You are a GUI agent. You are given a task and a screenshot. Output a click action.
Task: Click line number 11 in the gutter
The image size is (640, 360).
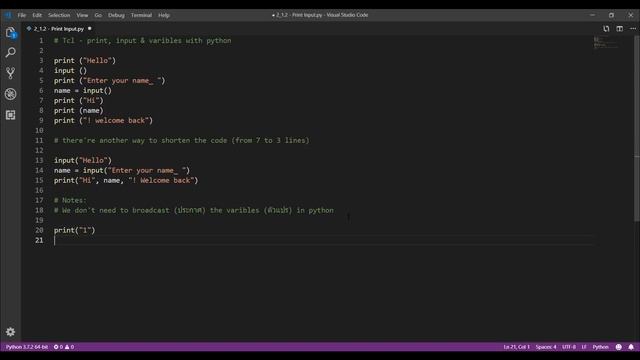pyautogui.click(x=39, y=140)
